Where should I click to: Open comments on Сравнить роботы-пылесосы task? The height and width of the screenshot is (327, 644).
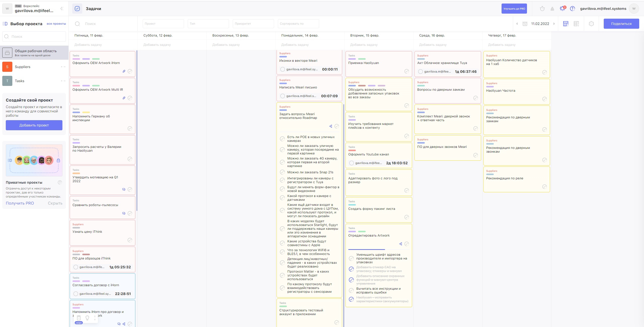(x=124, y=213)
